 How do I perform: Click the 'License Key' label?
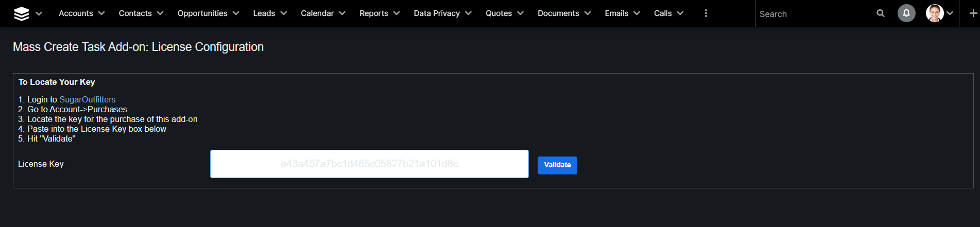tap(41, 164)
